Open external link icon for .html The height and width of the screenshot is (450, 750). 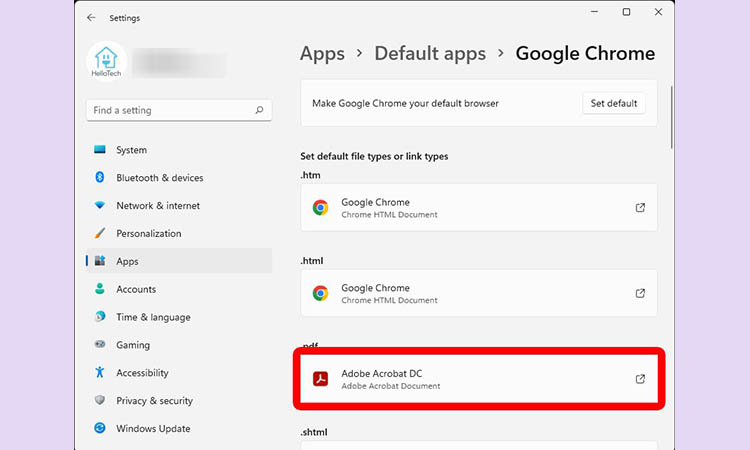point(640,293)
